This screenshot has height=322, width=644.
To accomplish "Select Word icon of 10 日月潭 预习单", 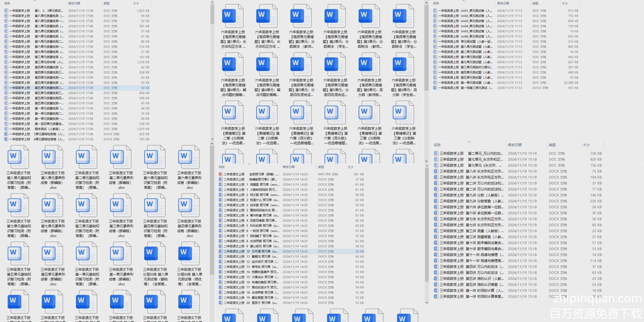I will coord(221,251).
